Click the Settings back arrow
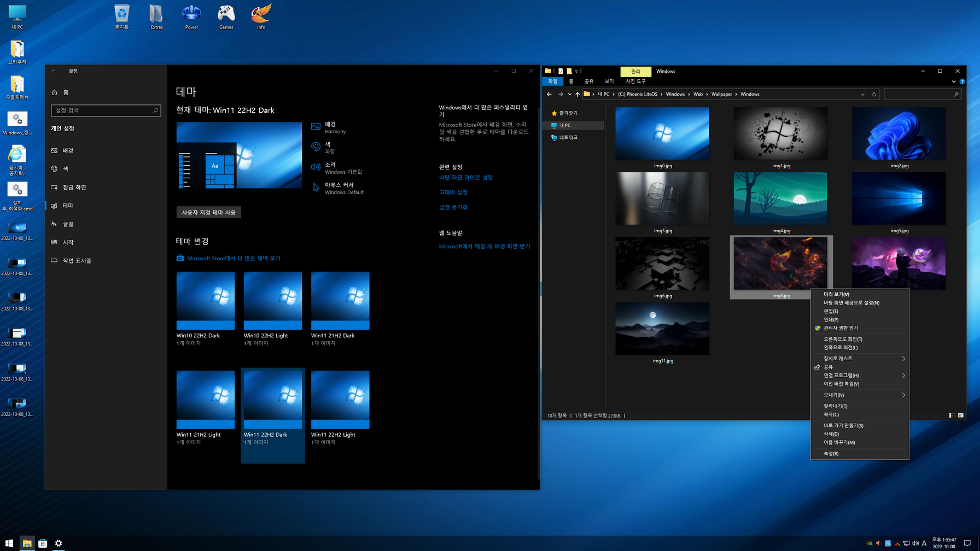 point(54,71)
